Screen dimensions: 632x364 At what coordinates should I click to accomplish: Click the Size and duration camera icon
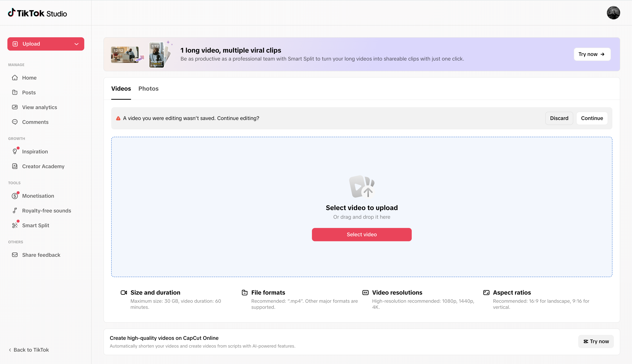pyautogui.click(x=124, y=293)
